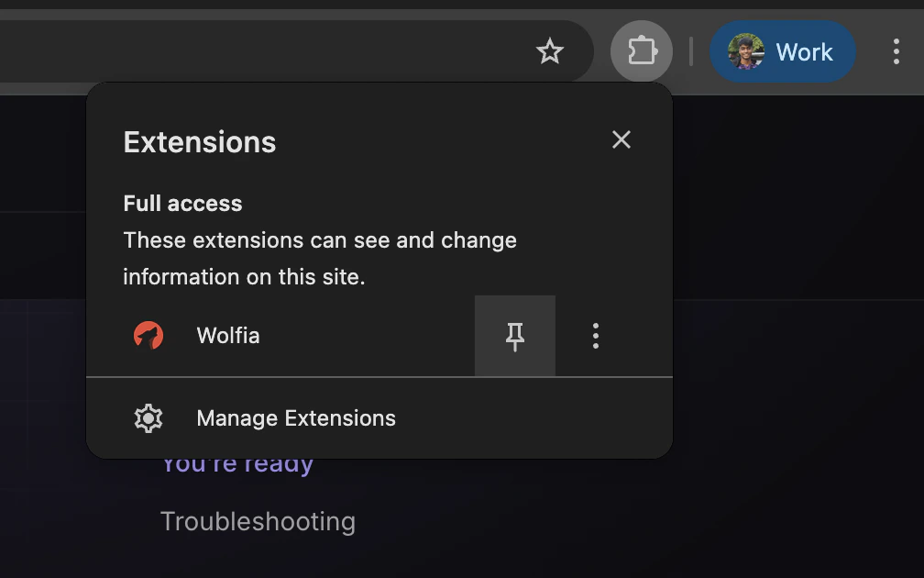Click the You're ready link
Viewport: 924px width, 578px height.
pyautogui.click(x=236, y=462)
